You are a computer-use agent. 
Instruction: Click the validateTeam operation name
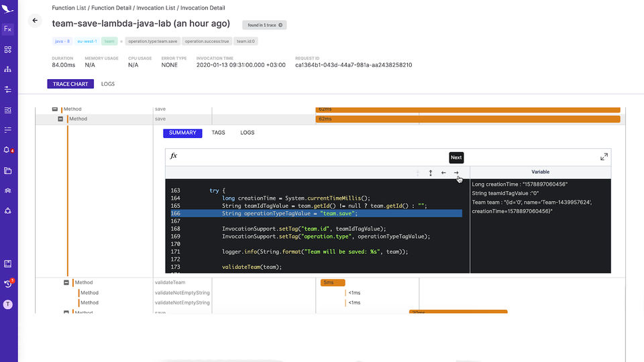(170, 282)
